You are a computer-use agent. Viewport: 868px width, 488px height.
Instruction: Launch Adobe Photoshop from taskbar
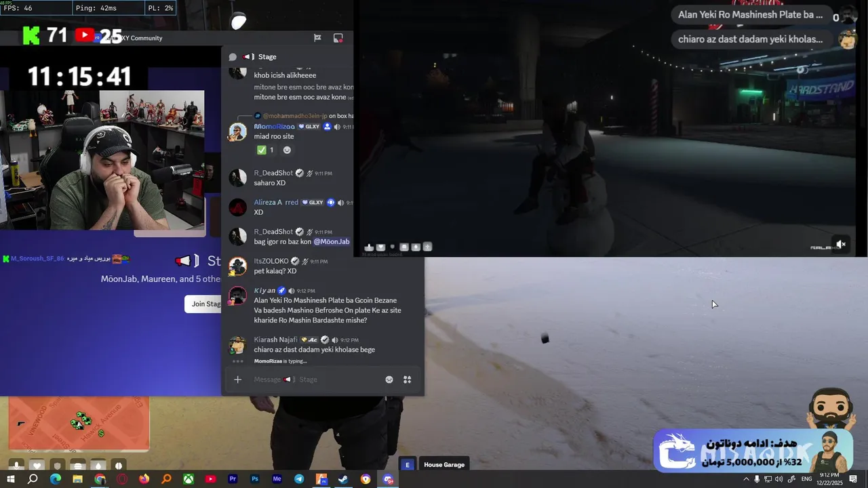(x=255, y=479)
